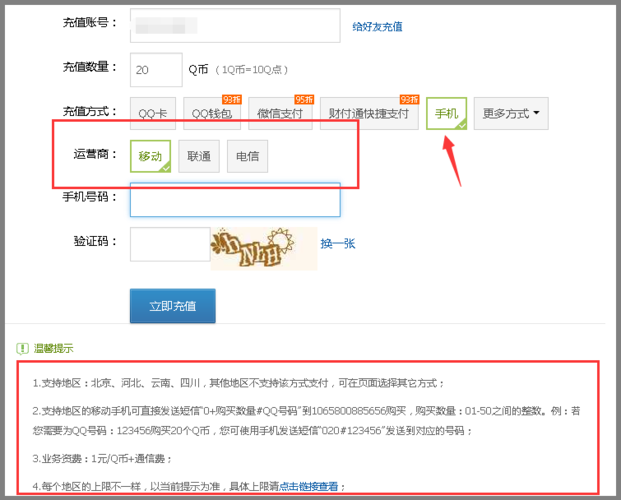Click the captcha image
This screenshot has height=500, width=621.
pos(264,248)
